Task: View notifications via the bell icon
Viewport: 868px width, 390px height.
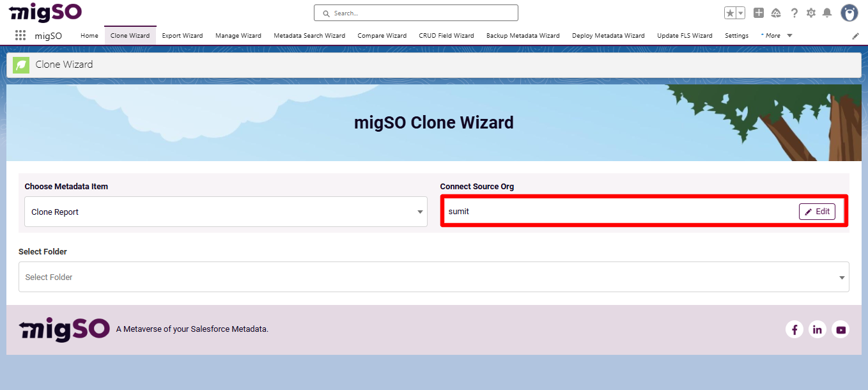Action: point(828,12)
